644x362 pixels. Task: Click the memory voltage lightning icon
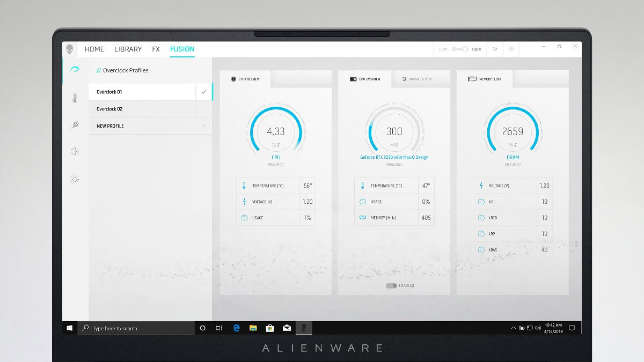[x=481, y=186]
